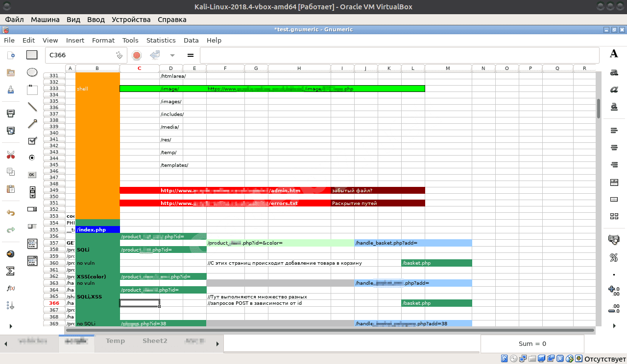
Task: Click the percent format icon
Action: click(613, 257)
